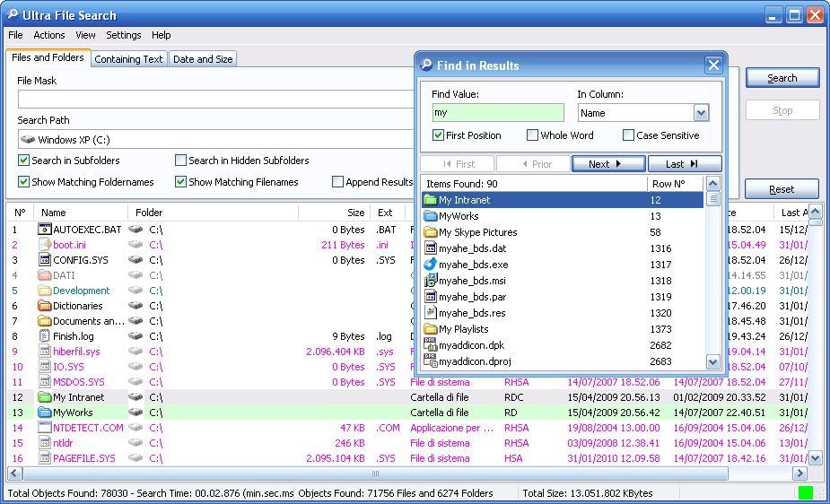Click the Find Value input field
This screenshot has width=830, height=504.
[498, 113]
